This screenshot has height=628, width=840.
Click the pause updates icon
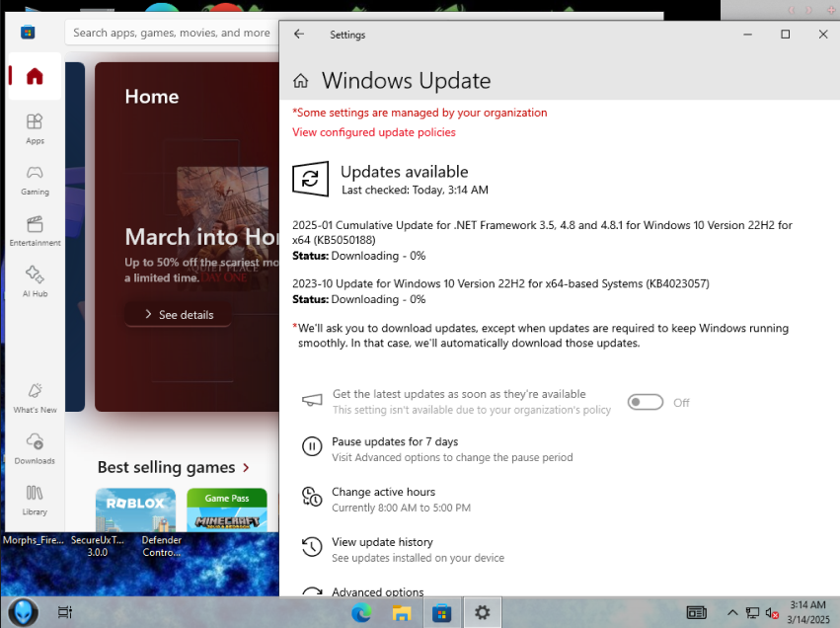pyautogui.click(x=312, y=445)
